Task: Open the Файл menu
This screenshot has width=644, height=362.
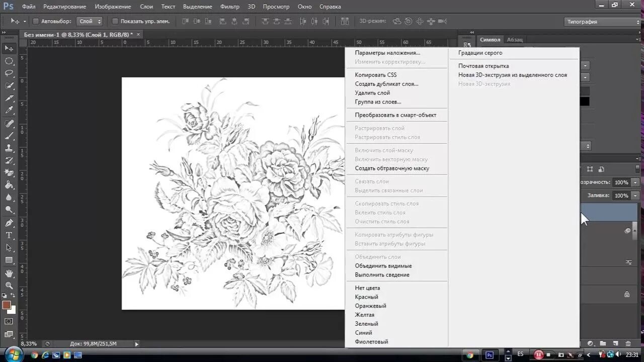Action: 29,7
